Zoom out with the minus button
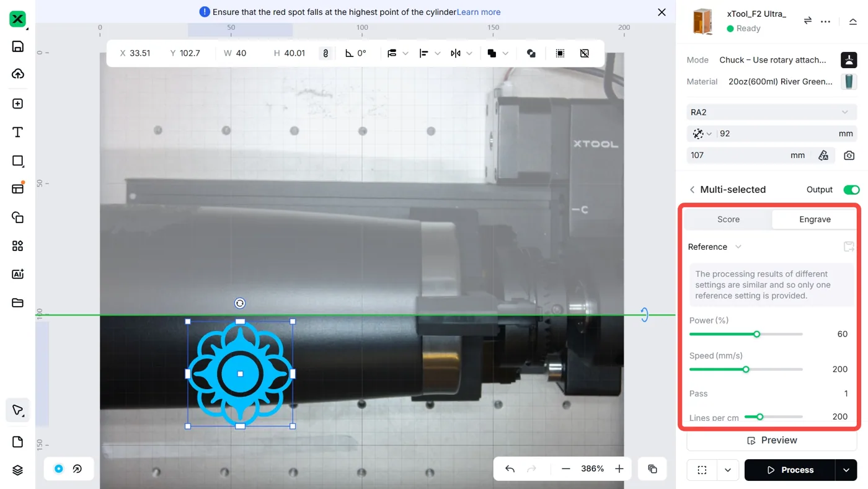 point(565,469)
